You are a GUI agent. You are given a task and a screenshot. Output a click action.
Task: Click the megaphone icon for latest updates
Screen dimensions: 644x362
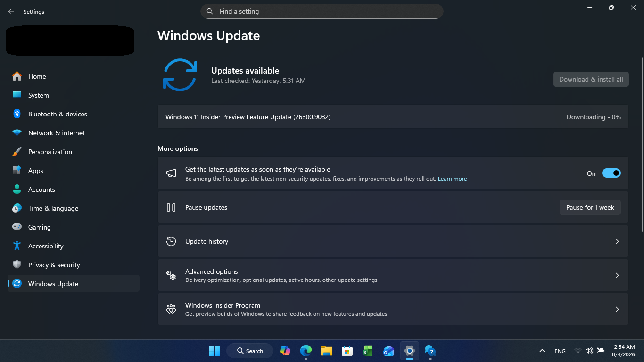[171, 173]
